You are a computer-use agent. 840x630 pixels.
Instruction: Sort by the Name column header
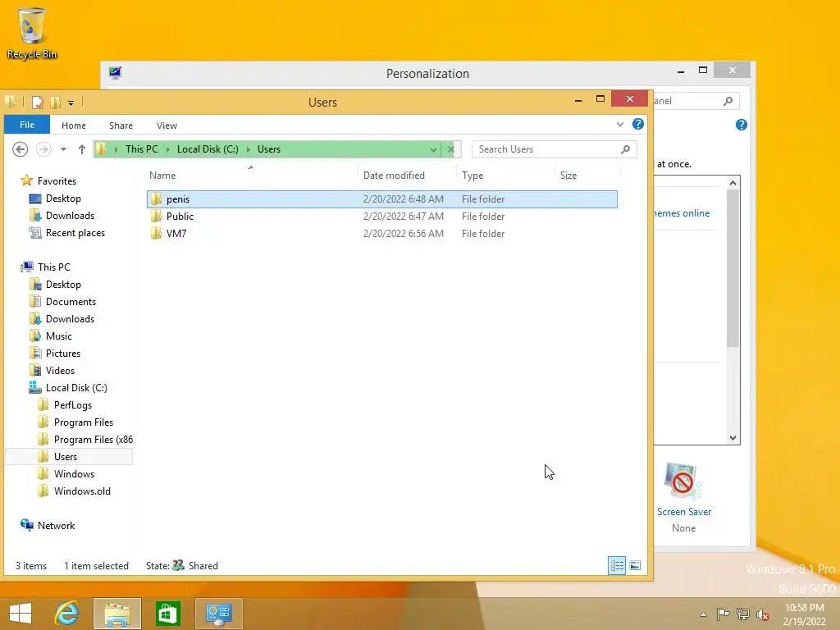162,176
